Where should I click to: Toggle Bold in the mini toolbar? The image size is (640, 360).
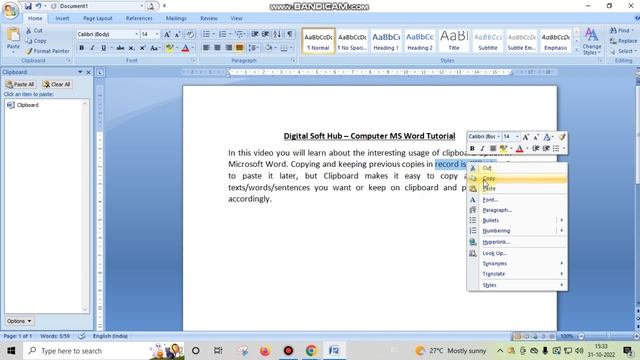(x=472, y=148)
